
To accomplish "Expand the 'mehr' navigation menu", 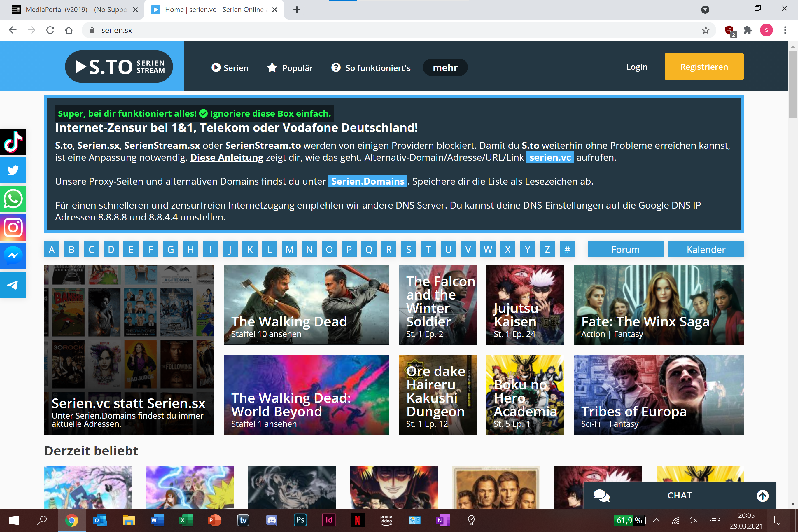I will tap(445, 67).
